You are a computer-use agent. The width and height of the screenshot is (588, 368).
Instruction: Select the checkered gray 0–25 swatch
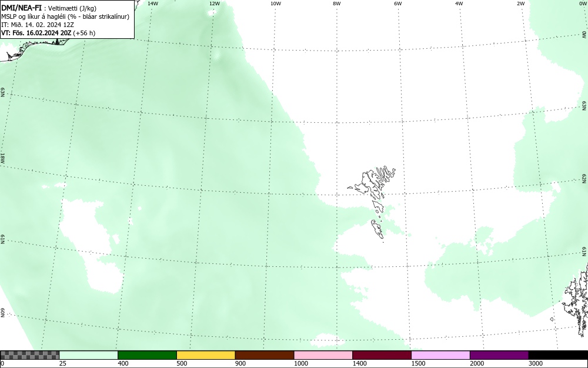tap(29, 355)
